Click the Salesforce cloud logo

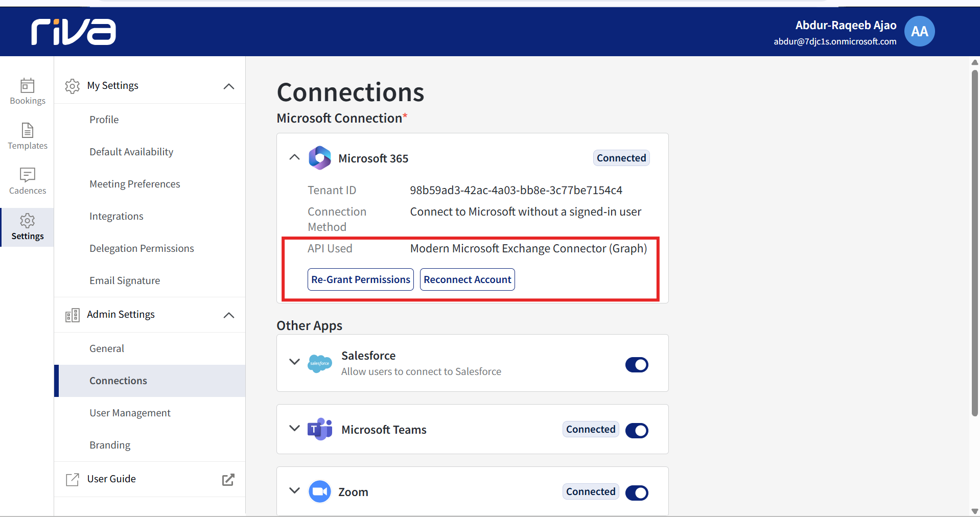pyautogui.click(x=320, y=363)
